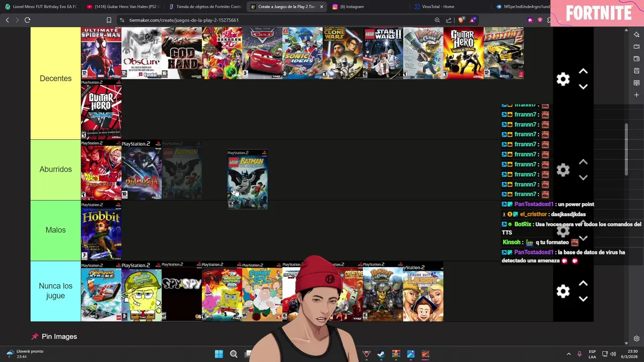Open settings gear for Nunca los jugue tier

pyautogui.click(x=563, y=291)
